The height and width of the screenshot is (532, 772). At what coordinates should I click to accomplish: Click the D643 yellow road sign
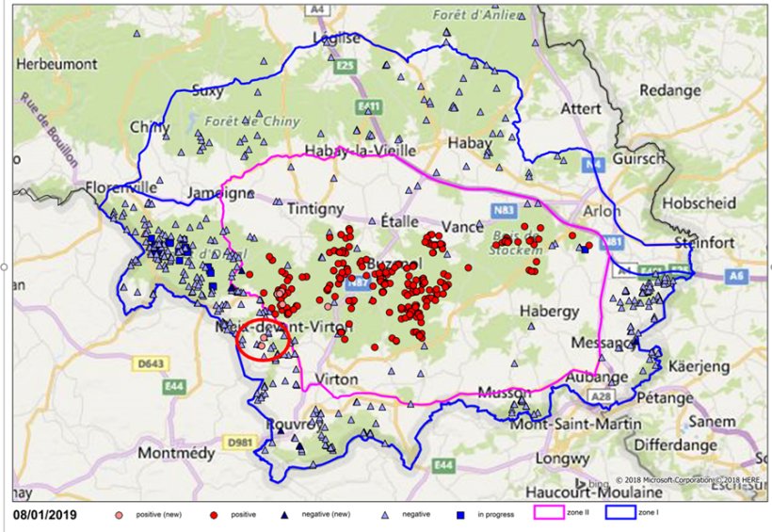(143, 362)
